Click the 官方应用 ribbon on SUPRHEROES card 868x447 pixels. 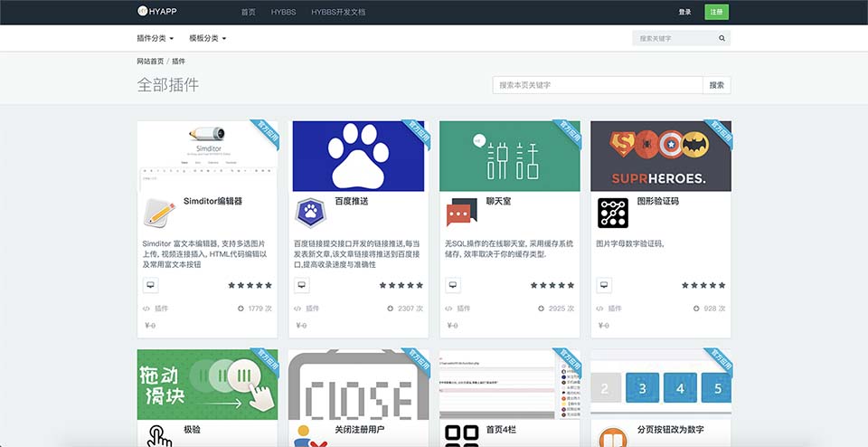click(x=719, y=134)
